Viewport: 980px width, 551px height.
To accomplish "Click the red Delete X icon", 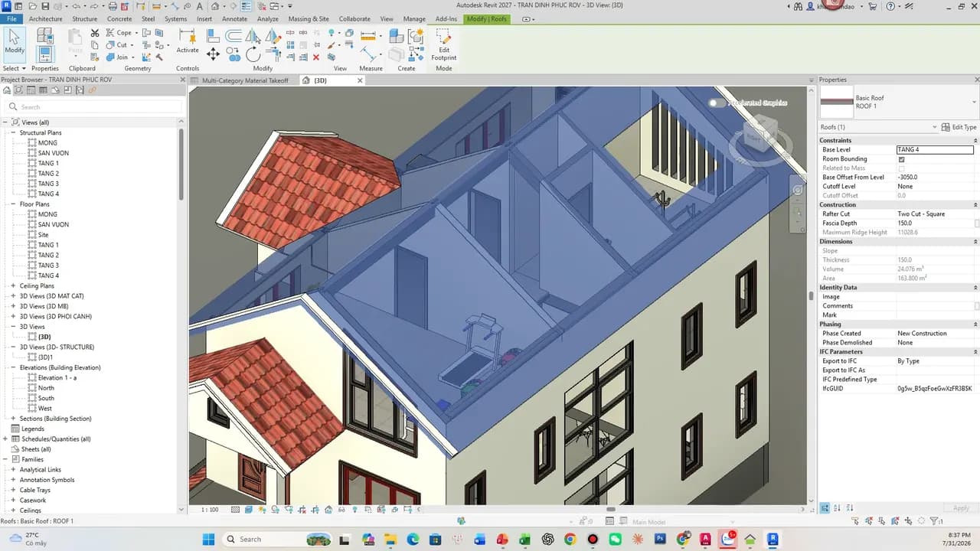I will coord(316,57).
